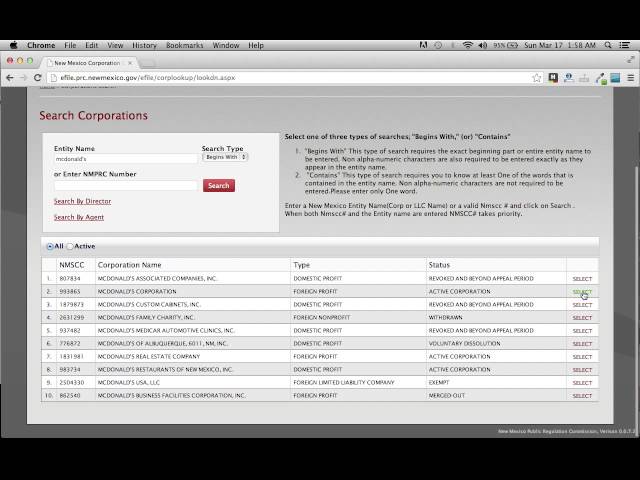This screenshot has height=480, width=640.
Task: Click the black N extension icon
Action: tap(553, 78)
